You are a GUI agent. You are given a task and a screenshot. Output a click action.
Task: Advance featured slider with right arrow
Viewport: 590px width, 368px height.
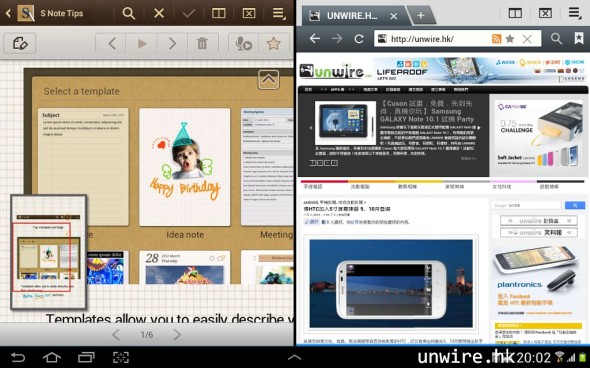(x=479, y=128)
